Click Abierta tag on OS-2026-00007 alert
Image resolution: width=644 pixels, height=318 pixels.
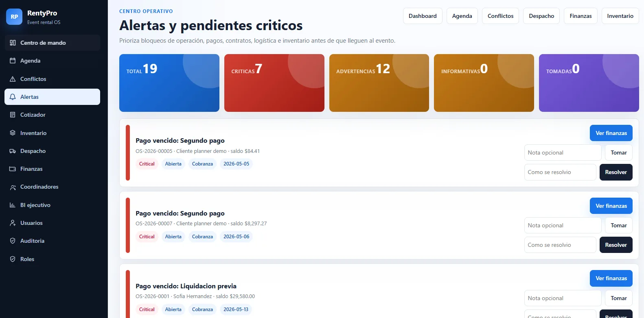173,237
